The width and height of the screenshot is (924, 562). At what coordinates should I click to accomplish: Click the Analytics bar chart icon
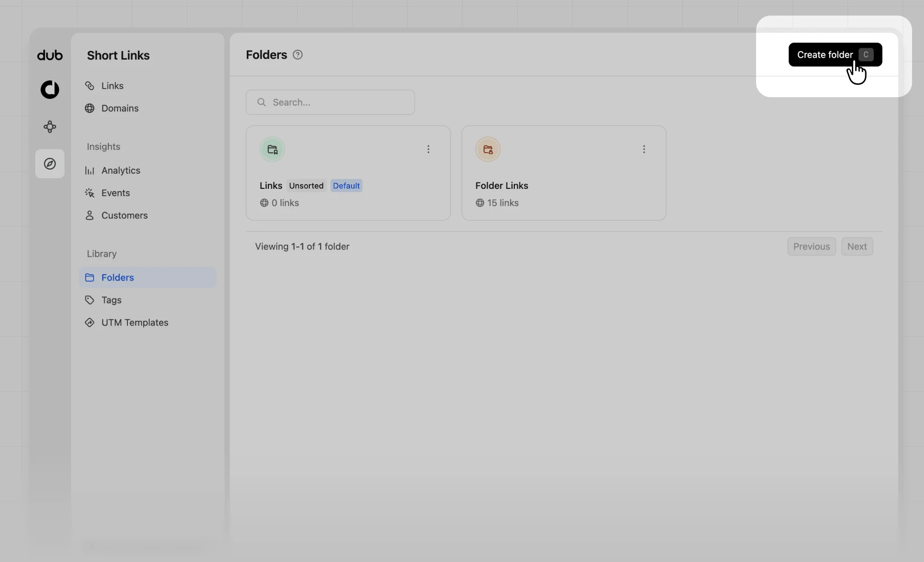click(89, 171)
